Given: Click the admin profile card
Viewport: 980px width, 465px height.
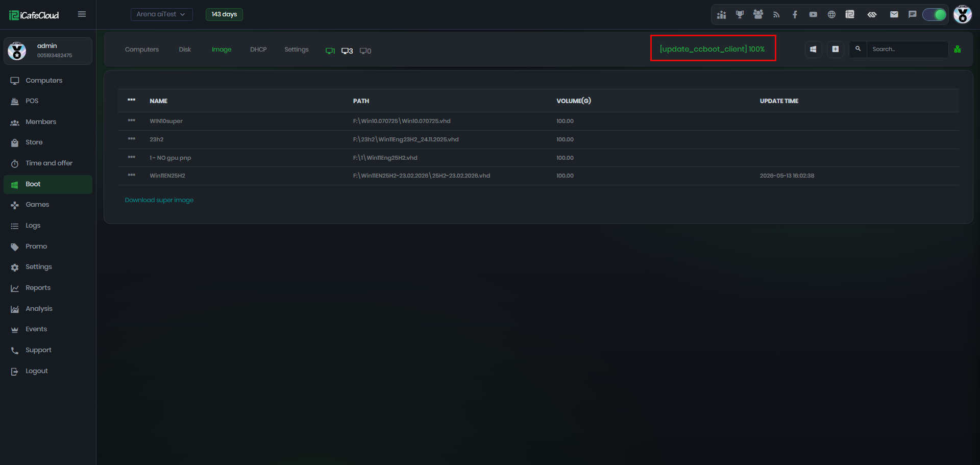Looking at the screenshot, I should click(x=48, y=51).
